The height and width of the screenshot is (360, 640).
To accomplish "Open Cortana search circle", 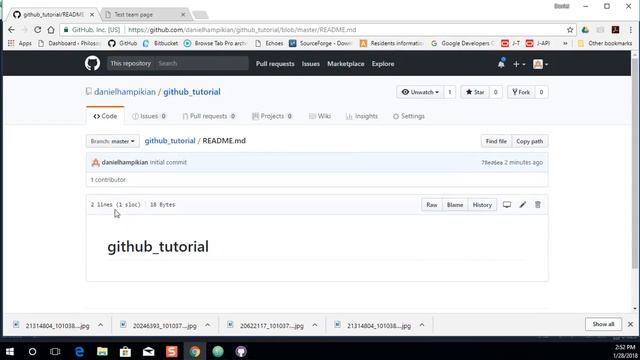I will tap(33, 351).
